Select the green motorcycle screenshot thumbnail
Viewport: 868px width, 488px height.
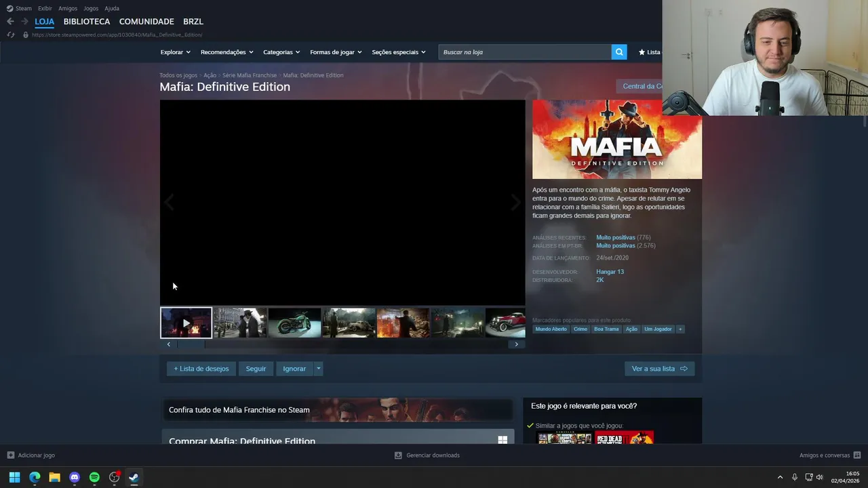click(x=294, y=323)
